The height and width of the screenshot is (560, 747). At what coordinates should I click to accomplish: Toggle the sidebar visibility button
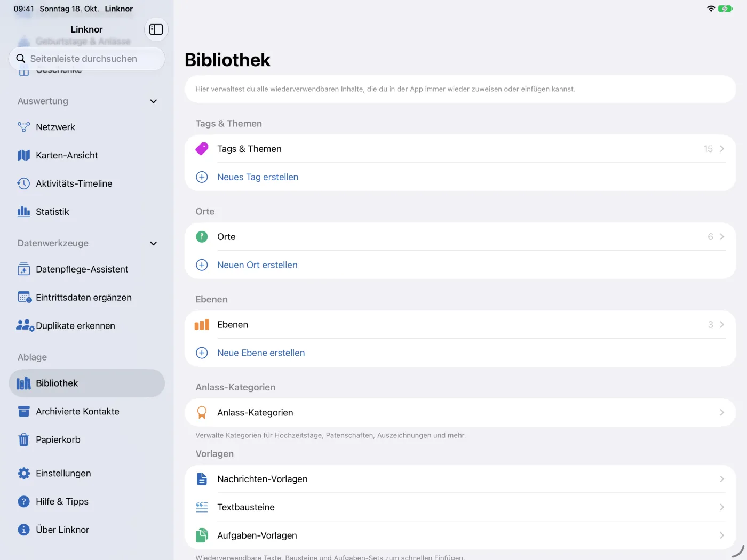click(x=156, y=29)
